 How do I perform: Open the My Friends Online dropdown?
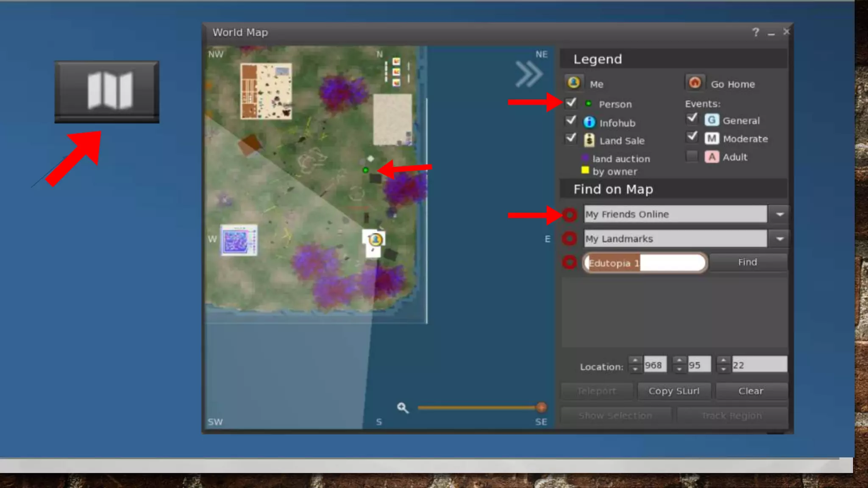[x=779, y=214]
